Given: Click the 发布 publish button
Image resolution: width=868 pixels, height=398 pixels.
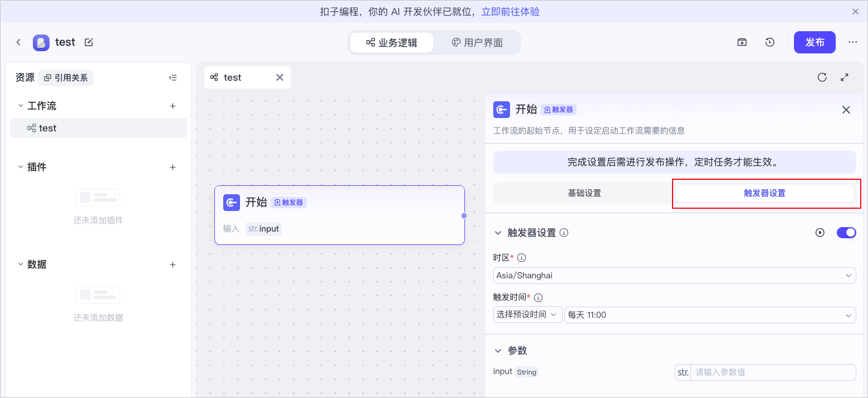Looking at the screenshot, I should coord(815,42).
